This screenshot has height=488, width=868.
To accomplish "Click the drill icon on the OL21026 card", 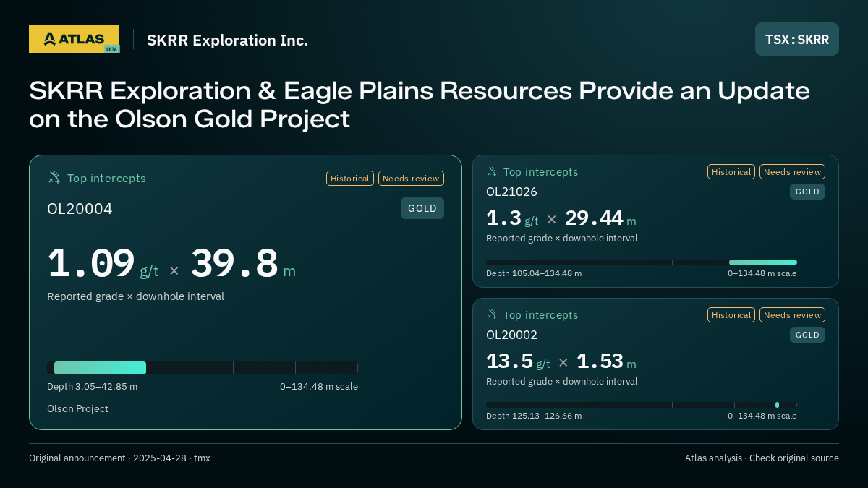I will pos(492,172).
